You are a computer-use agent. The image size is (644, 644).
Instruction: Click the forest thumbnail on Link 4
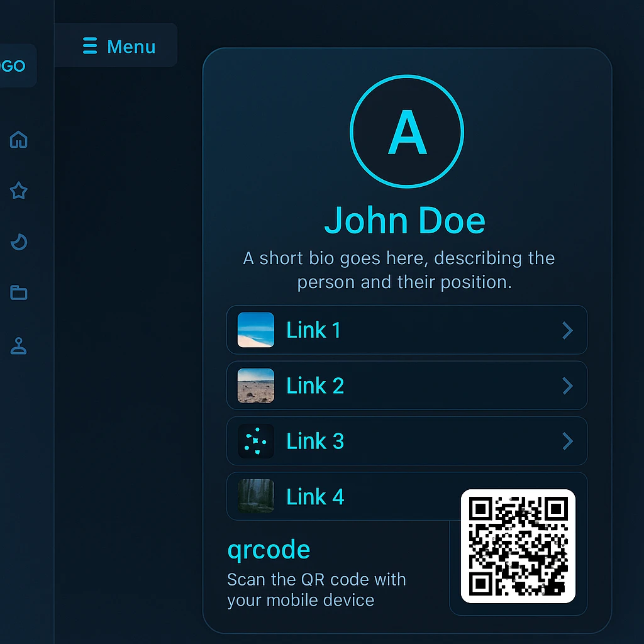[256, 496]
